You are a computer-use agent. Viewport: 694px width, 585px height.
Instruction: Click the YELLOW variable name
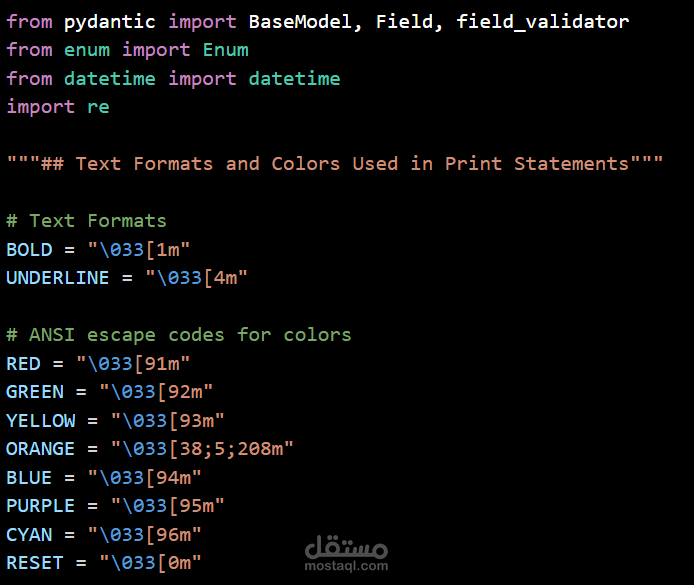pos(40,420)
